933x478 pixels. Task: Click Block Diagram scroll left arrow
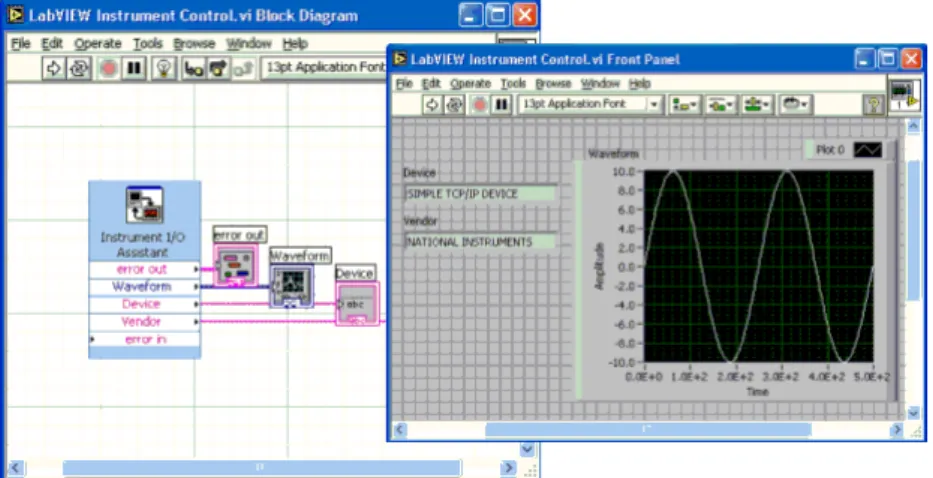click(15, 468)
